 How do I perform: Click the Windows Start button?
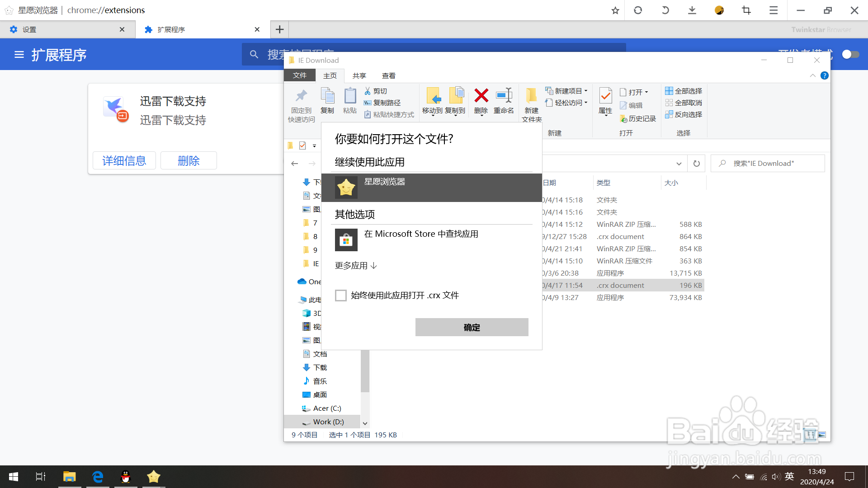tap(14, 476)
